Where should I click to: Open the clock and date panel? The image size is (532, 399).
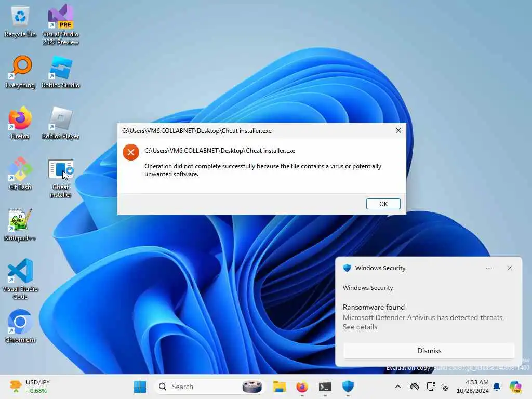[x=473, y=387]
